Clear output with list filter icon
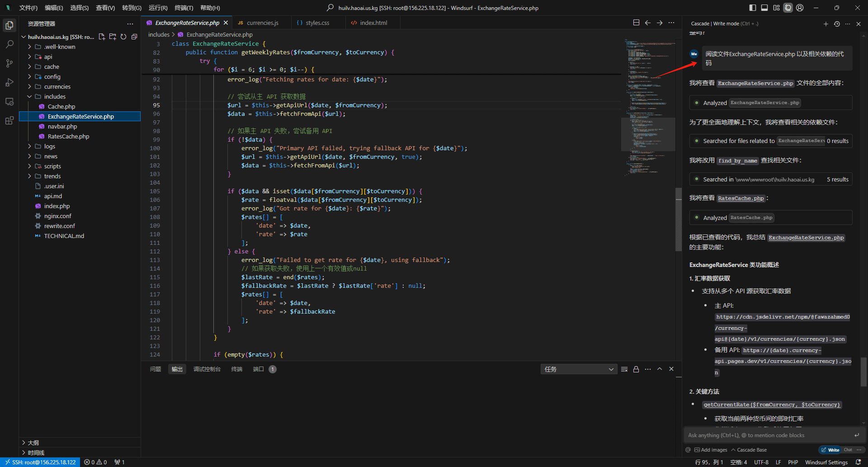 pyautogui.click(x=624, y=369)
